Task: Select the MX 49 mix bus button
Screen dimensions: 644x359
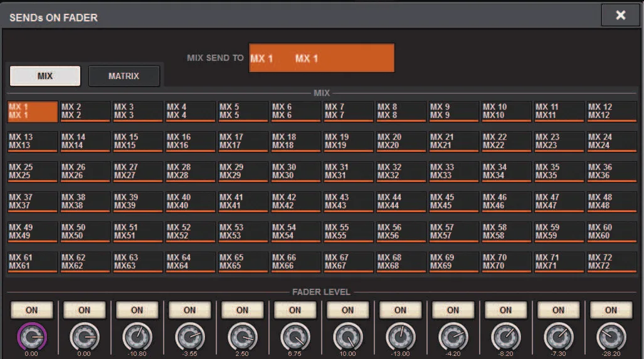Action: point(33,232)
